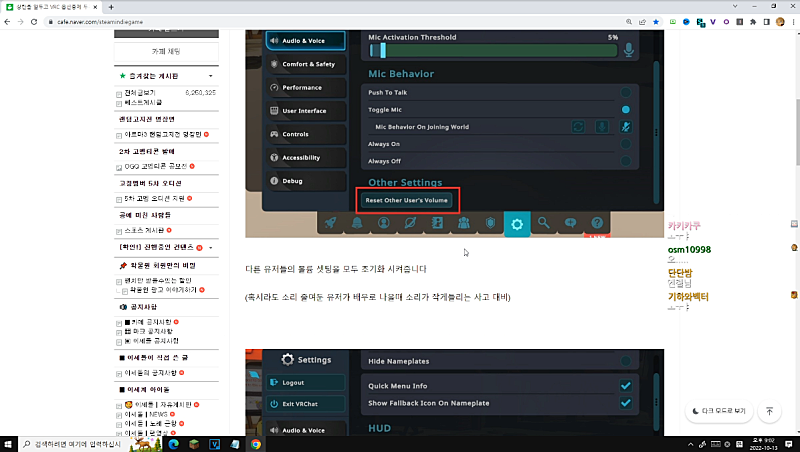The height and width of the screenshot is (452, 800).
Task: Uncheck Show Fallback Icon On Nameplate
Action: [626, 403]
